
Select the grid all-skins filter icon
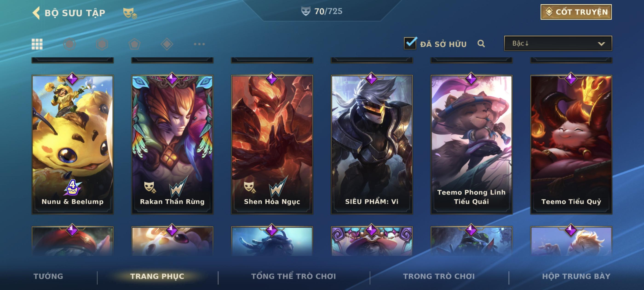click(37, 44)
